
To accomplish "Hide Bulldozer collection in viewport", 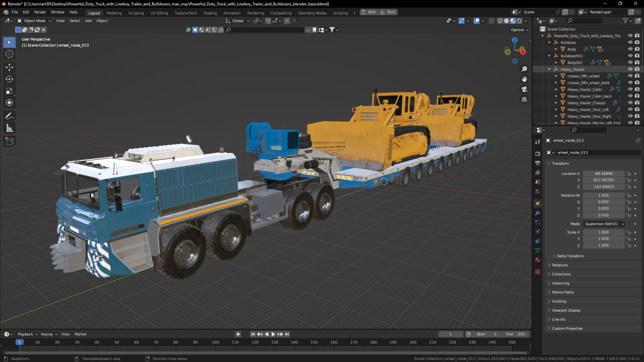I will (630, 43).
